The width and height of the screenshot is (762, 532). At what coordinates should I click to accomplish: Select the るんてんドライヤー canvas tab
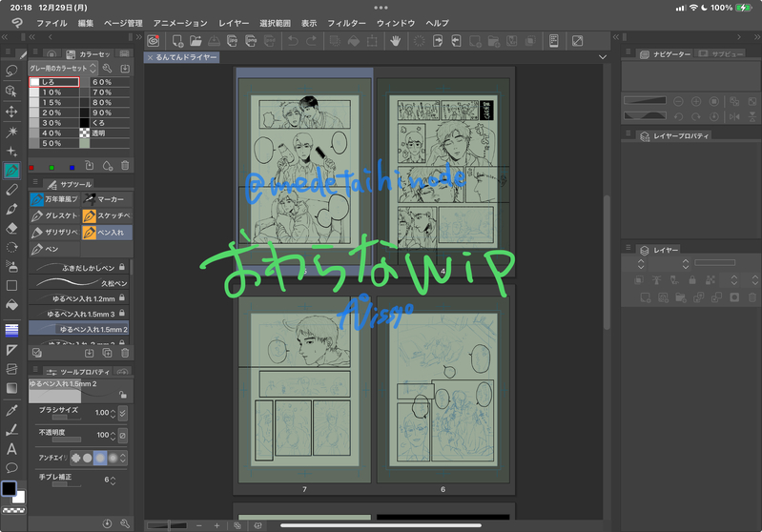click(183, 57)
